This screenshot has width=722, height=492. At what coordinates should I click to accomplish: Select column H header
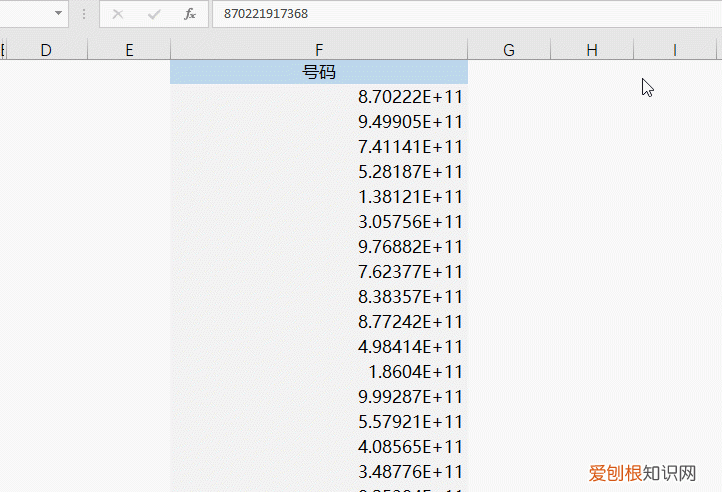592,49
